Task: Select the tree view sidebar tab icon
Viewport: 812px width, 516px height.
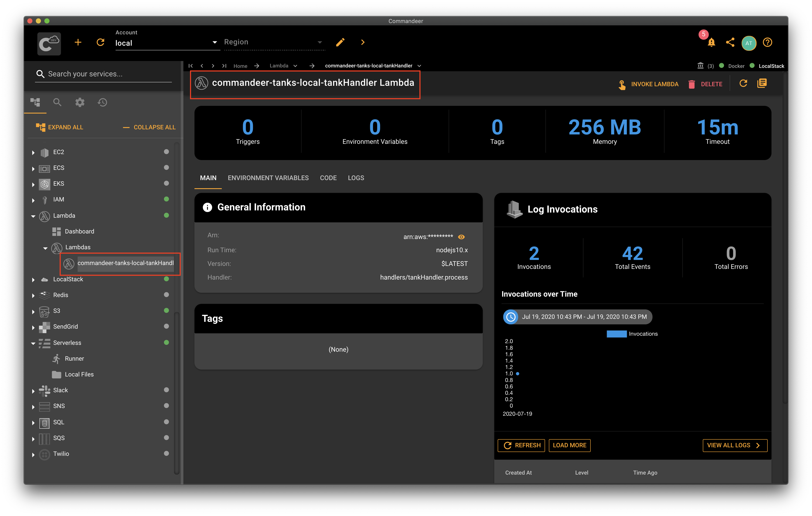Action: 35,102
